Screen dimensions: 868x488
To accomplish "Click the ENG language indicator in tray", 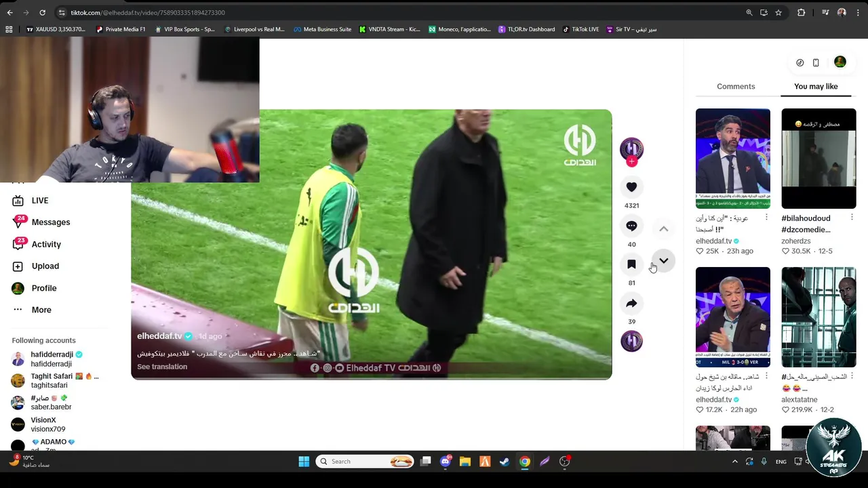I will click(x=781, y=462).
